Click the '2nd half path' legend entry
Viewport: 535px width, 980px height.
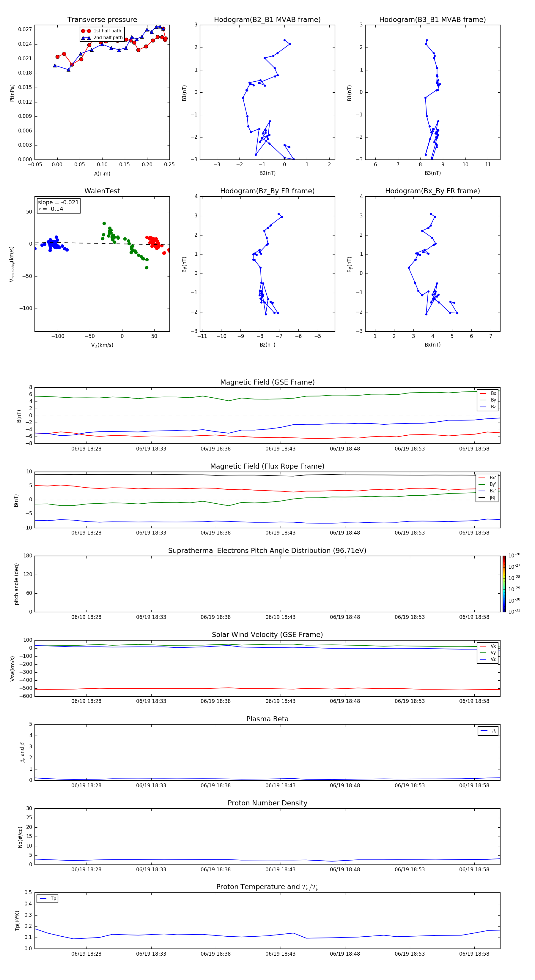102,38
